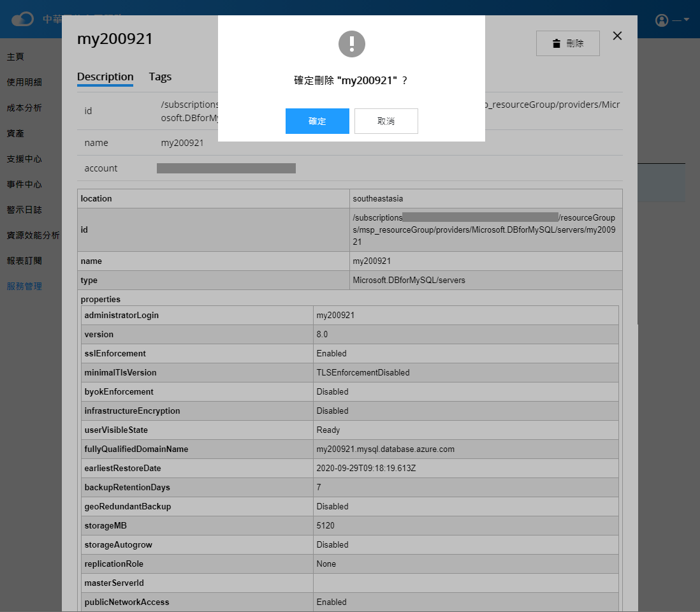Open 資產 in sidebar

coord(15,133)
